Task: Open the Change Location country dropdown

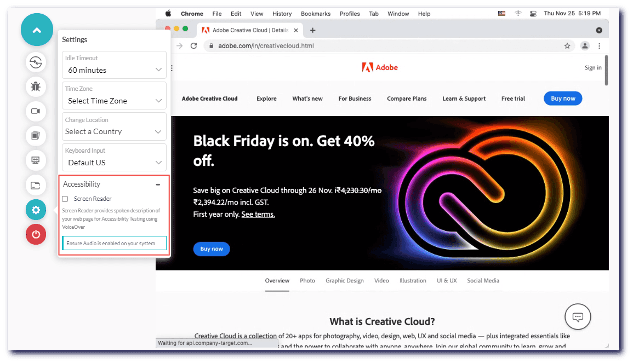Action: click(x=114, y=126)
